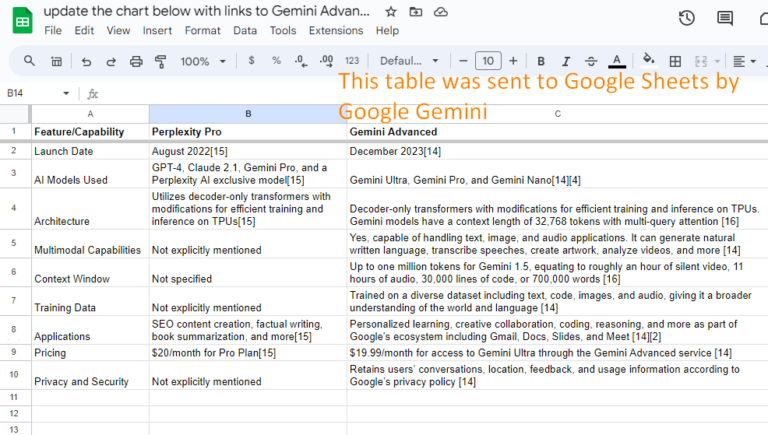768x435 pixels.
Task: Open the View menu
Action: (118, 30)
